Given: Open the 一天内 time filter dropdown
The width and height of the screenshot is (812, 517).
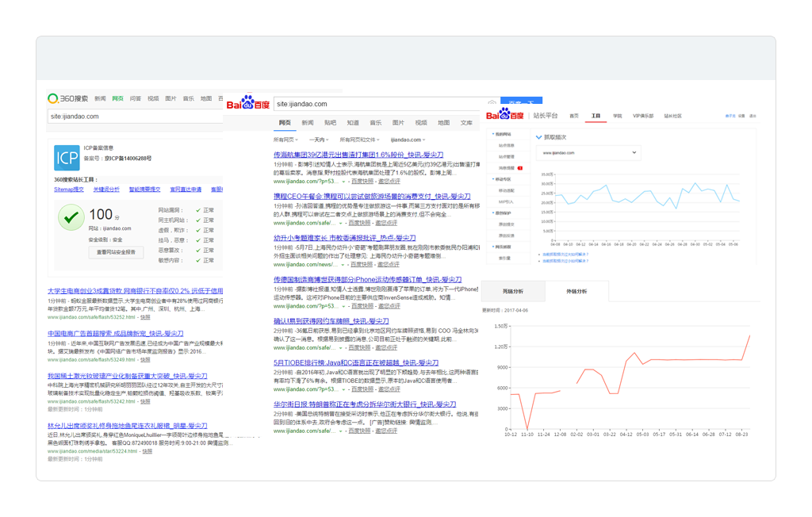Looking at the screenshot, I should (x=319, y=140).
